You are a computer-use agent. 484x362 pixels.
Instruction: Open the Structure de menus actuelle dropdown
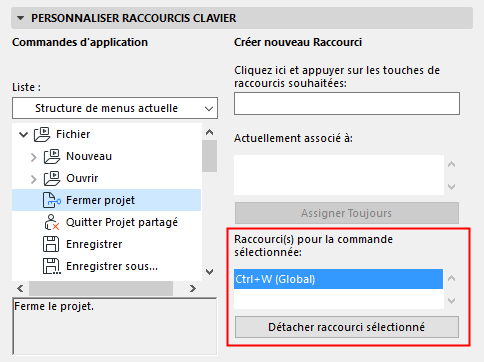(115, 108)
